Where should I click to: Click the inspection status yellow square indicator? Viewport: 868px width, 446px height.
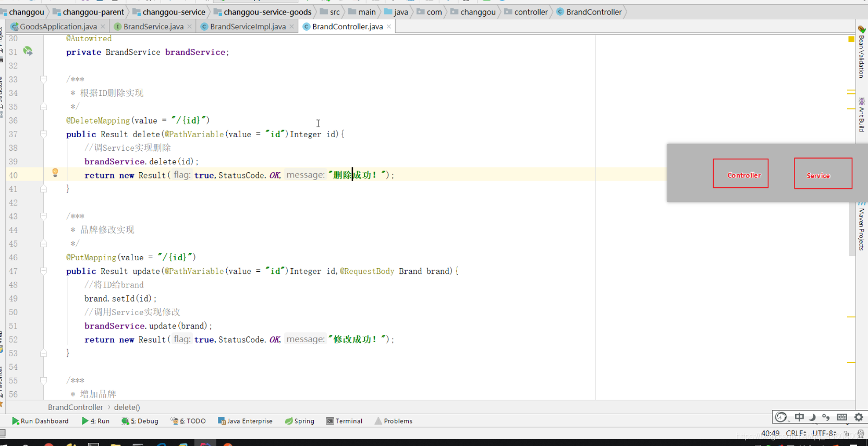point(851,39)
